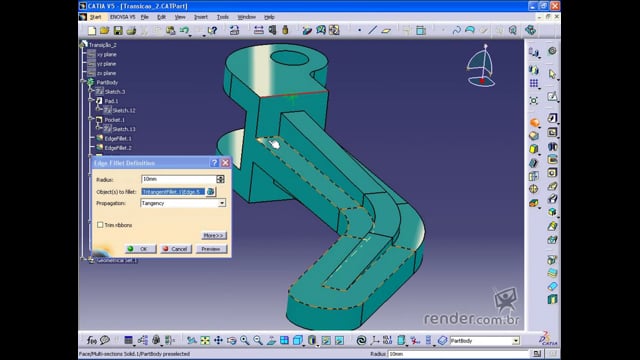
Task: Click the Pan view icon
Action: (x=218, y=340)
